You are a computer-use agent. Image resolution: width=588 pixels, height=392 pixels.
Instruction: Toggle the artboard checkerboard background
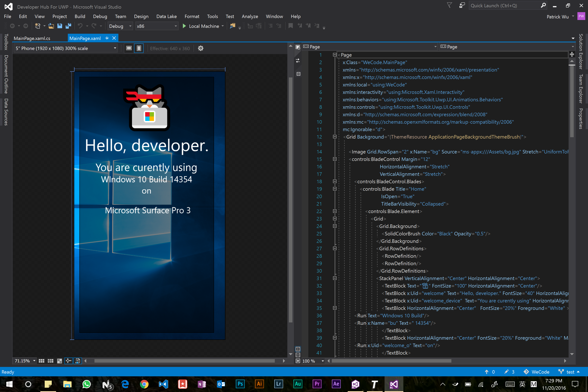(60, 361)
